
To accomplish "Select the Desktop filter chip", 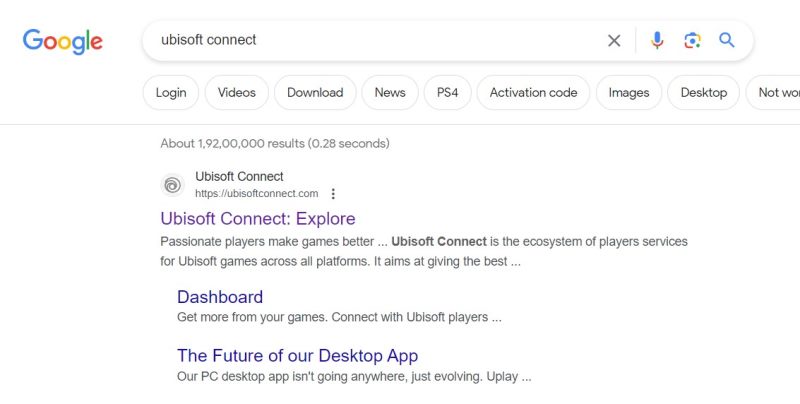I will point(704,92).
